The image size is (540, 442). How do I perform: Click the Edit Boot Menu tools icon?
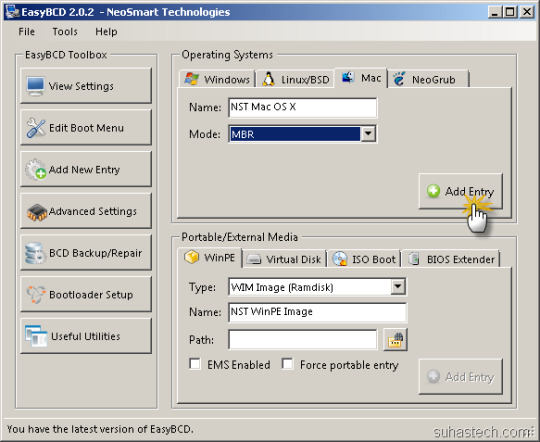click(35, 128)
